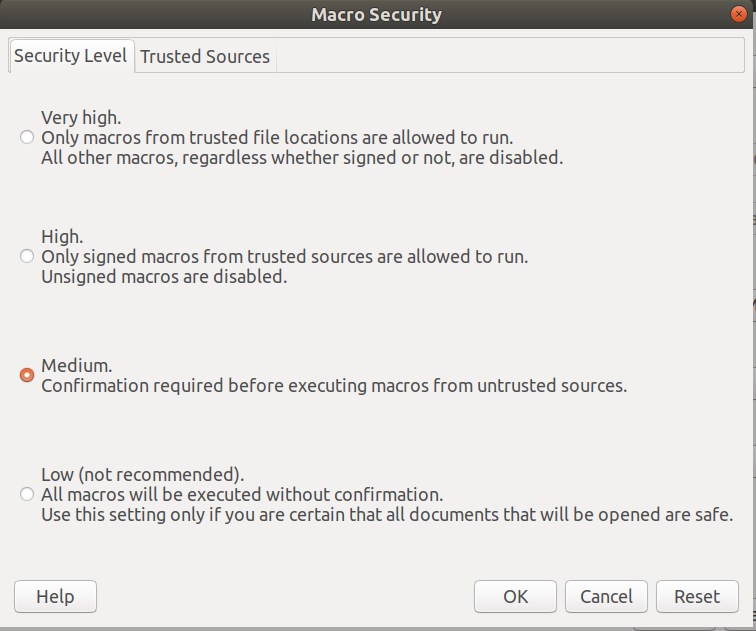Click "Confirmation required before executing macros" description

[334, 386]
